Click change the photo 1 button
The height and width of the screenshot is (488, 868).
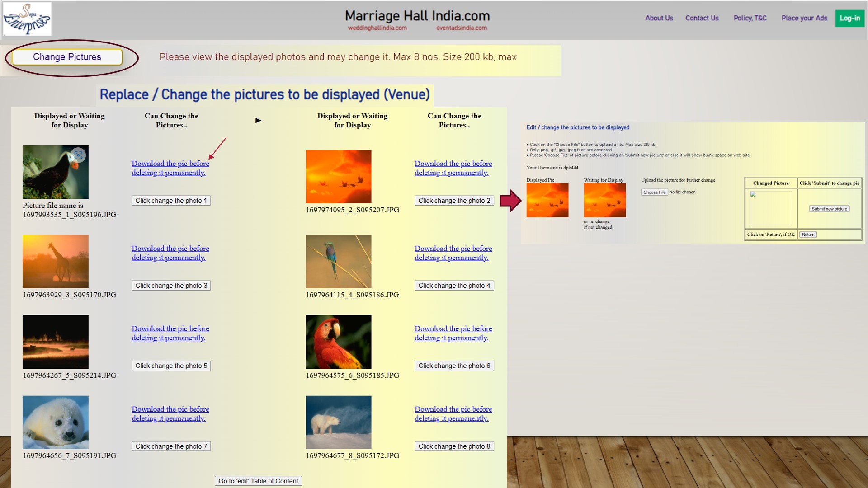(x=171, y=201)
